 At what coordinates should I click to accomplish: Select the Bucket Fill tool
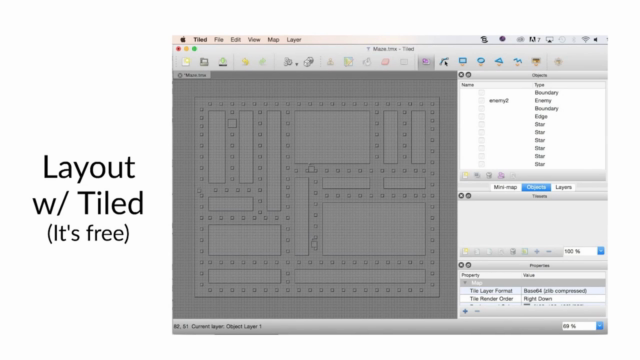tap(367, 62)
